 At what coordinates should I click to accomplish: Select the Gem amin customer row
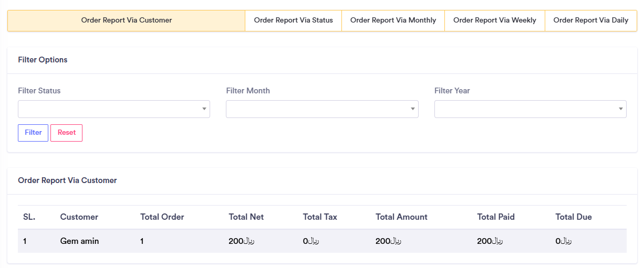pos(79,241)
